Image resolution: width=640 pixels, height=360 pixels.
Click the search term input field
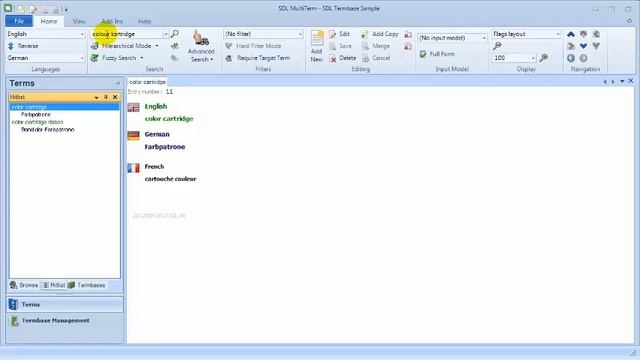[127, 34]
